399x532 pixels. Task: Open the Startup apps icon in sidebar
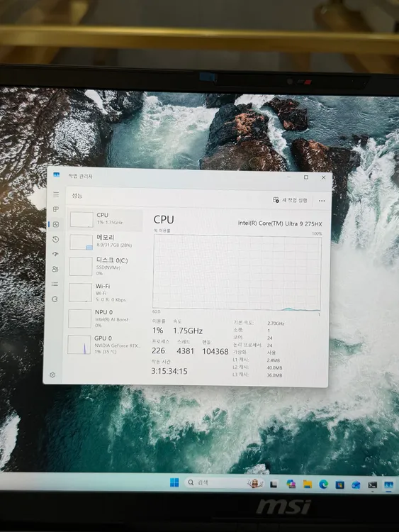point(55,254)
